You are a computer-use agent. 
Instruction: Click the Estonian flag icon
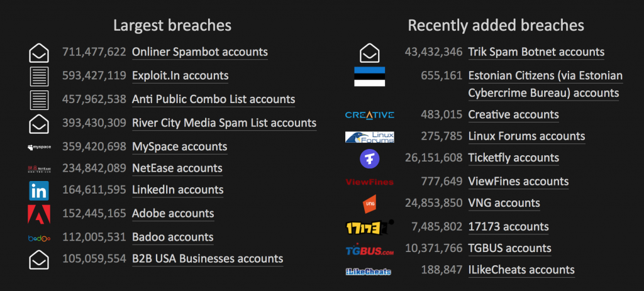click(x=370, y=76)
